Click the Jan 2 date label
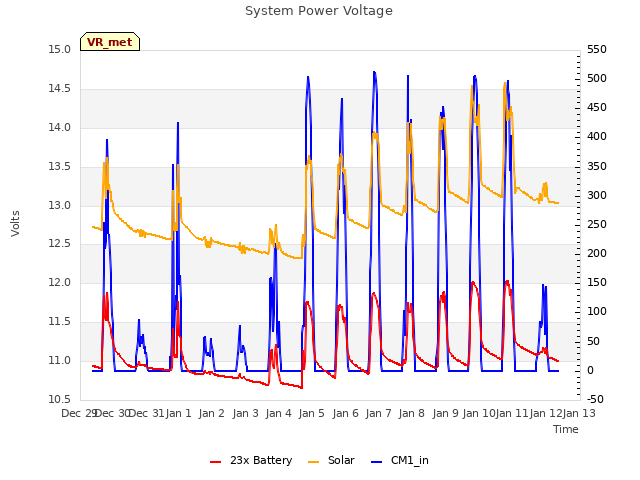The image size is (640, 480). [212, 413]
